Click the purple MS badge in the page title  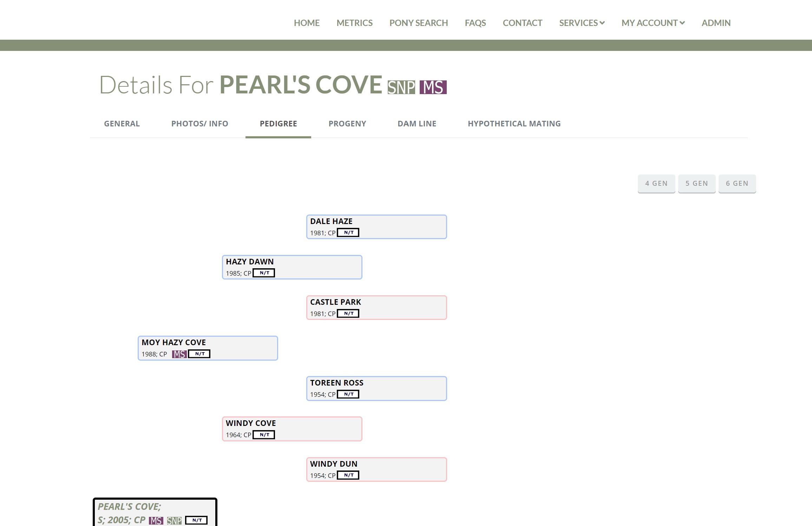tap(433, 87)
